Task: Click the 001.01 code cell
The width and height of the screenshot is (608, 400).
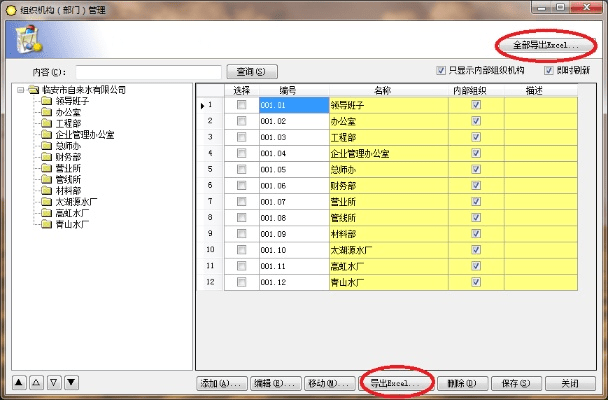Action: point(294,105)
